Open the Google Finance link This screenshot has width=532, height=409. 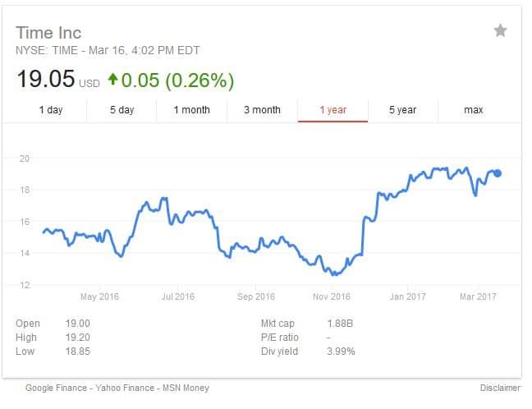click(x=57, y=388)
